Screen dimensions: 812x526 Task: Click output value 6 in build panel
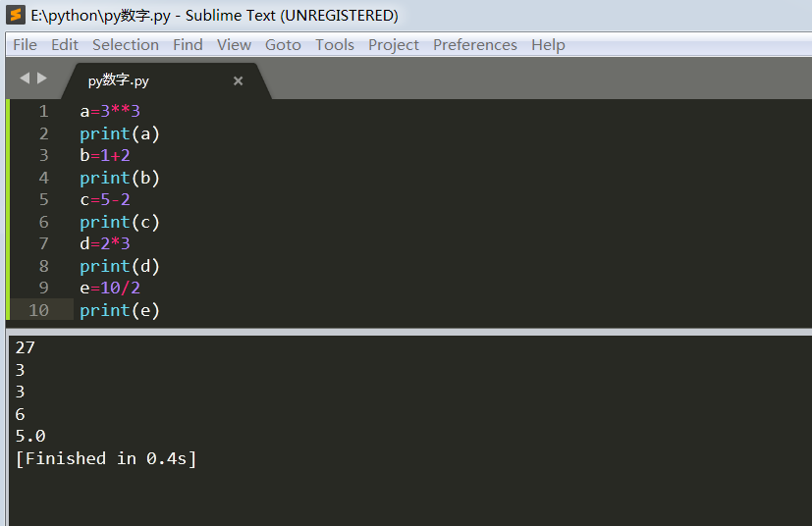[21, 414]
